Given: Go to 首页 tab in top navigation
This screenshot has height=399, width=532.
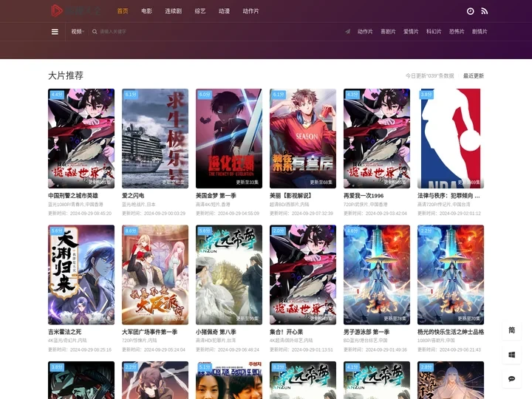Looking at the screenshot, I should pos(123,11).
